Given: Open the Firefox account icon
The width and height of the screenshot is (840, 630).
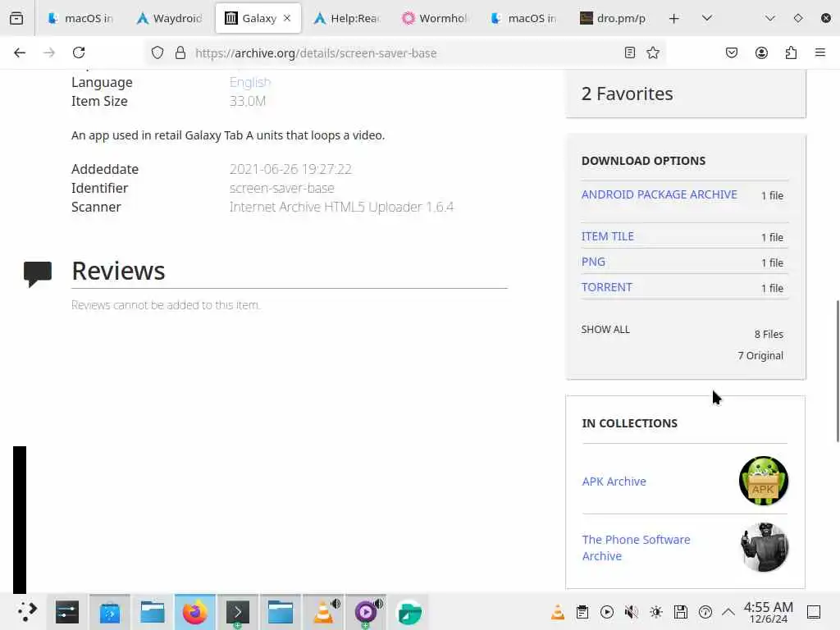Looking at the screenshot, I should click(761, 52).
